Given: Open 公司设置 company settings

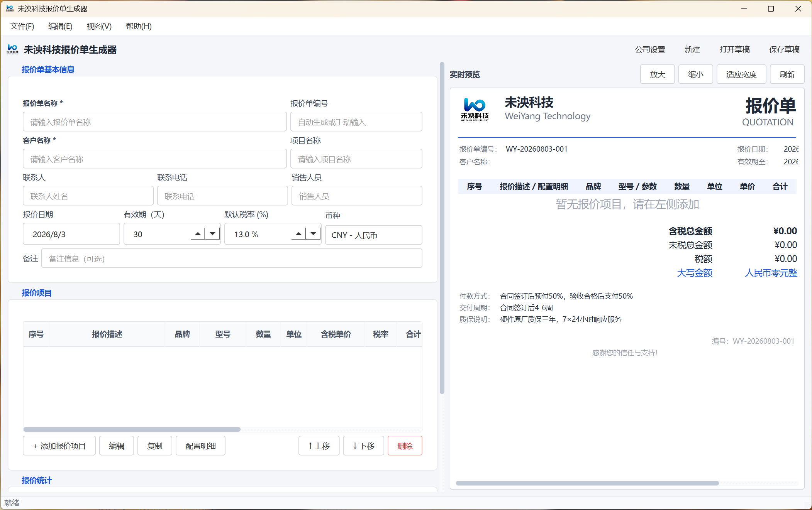Looking at the screenshot, I should [x=650, y=49].
